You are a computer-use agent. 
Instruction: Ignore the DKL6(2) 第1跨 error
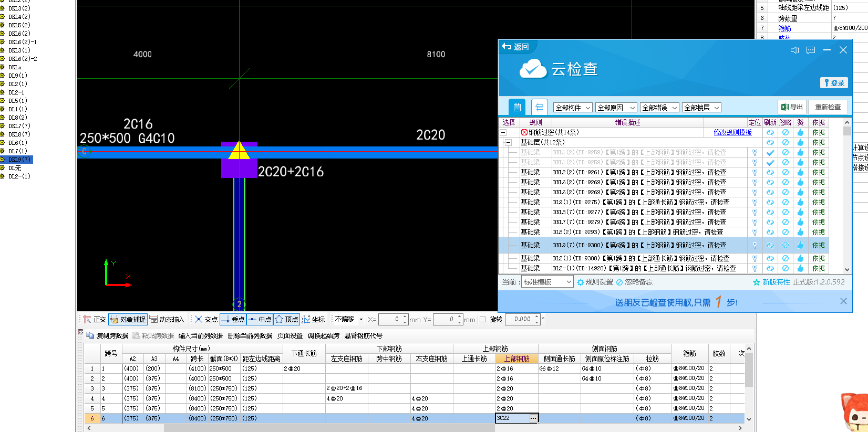tap(785, 182)
